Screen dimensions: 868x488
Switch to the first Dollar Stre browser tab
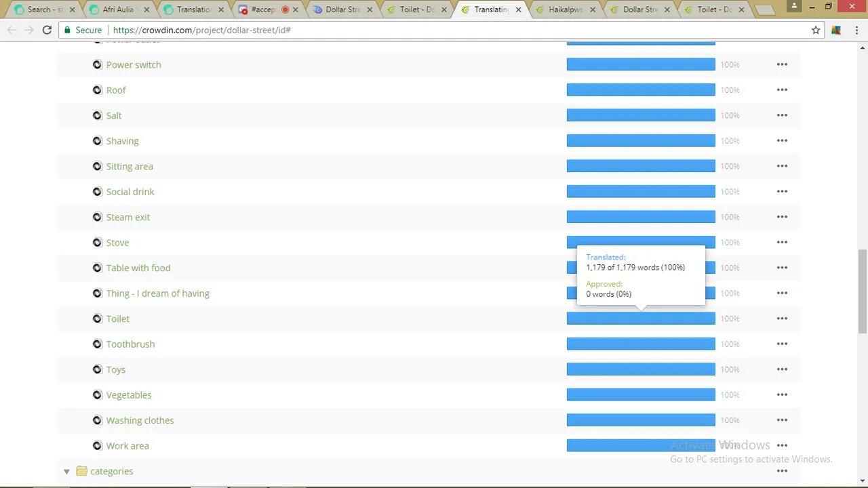tap(342, 9)
